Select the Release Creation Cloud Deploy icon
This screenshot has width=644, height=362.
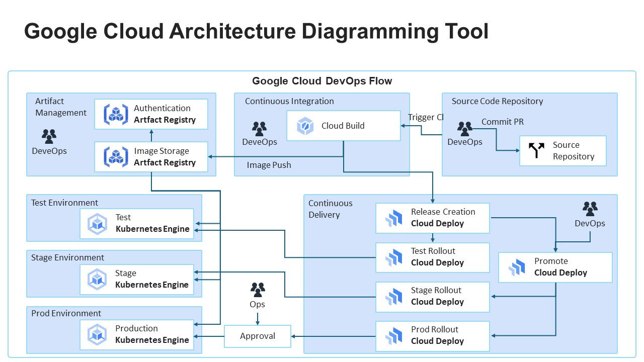pos(394,218)
